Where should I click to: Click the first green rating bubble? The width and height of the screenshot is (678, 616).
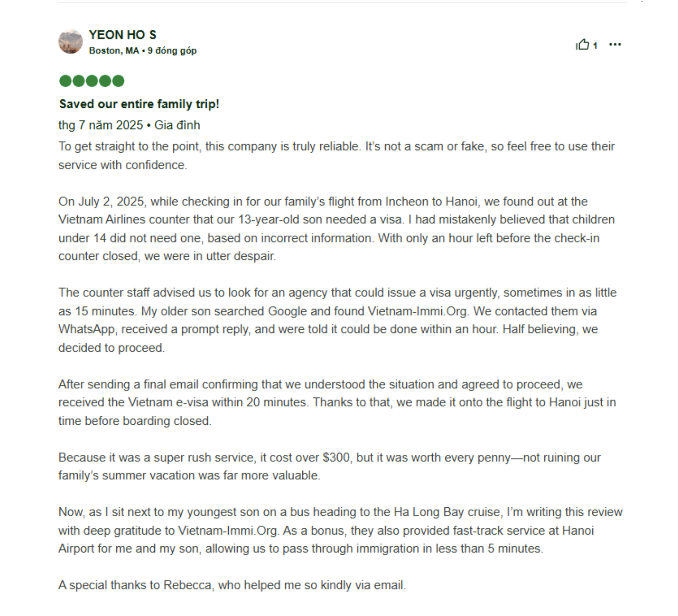(65, 81)
